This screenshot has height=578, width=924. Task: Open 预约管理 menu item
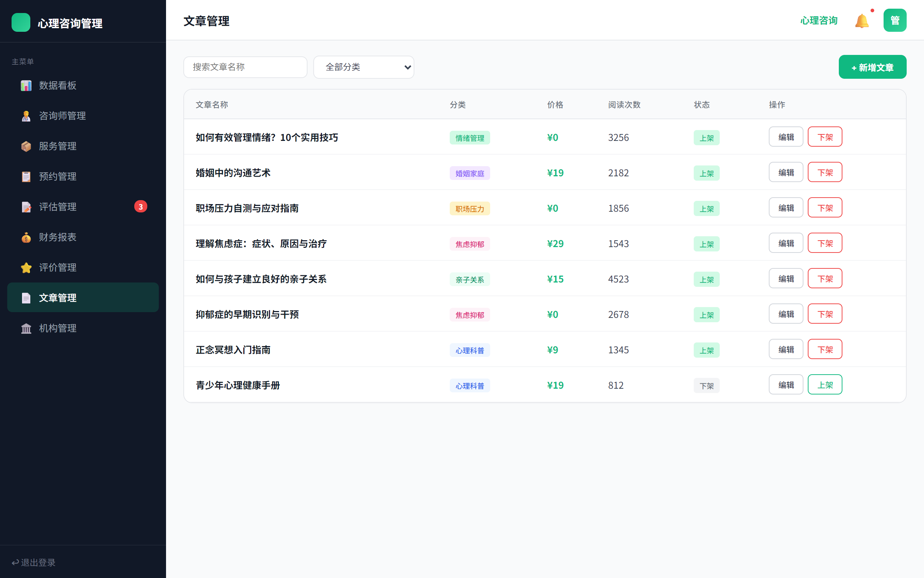coord(83,176)
